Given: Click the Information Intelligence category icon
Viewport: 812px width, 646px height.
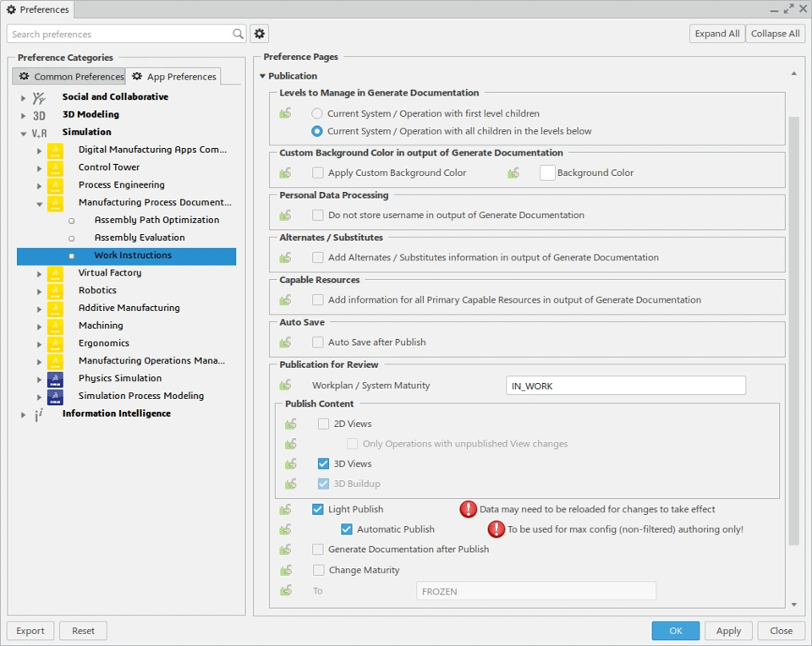Looking at the screenshot, I should click(39, 414).
